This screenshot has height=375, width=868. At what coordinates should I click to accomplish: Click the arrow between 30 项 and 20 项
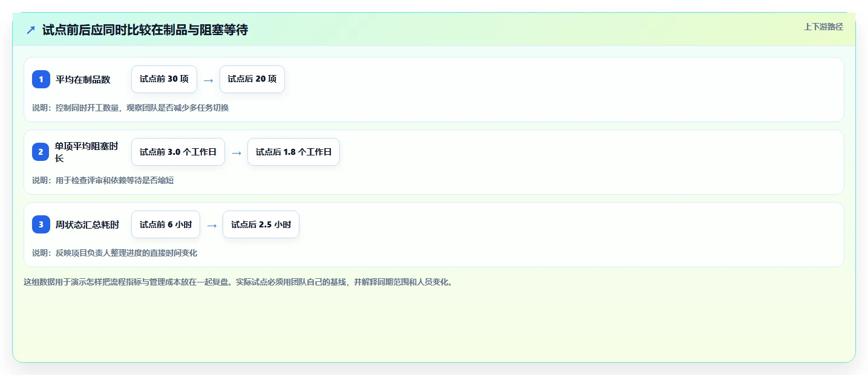208,80
